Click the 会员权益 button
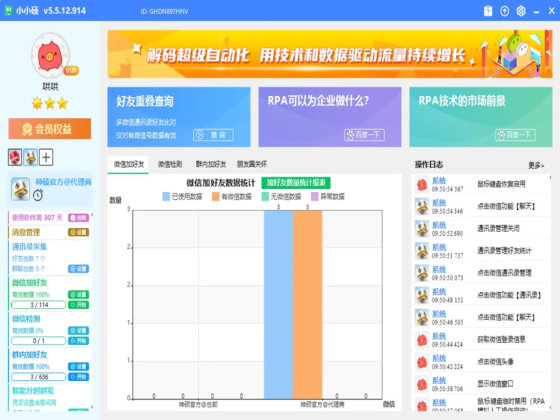 pos(50,129)
